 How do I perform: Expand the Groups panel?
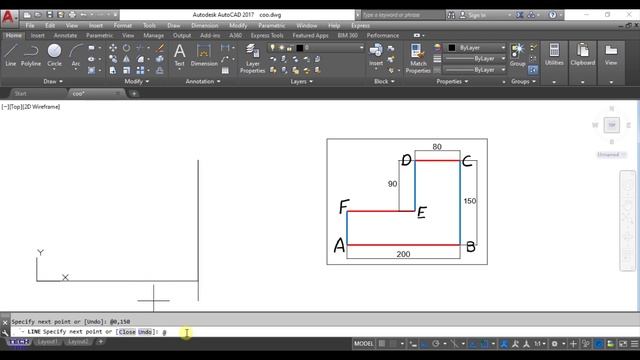[x=523, y=81]
